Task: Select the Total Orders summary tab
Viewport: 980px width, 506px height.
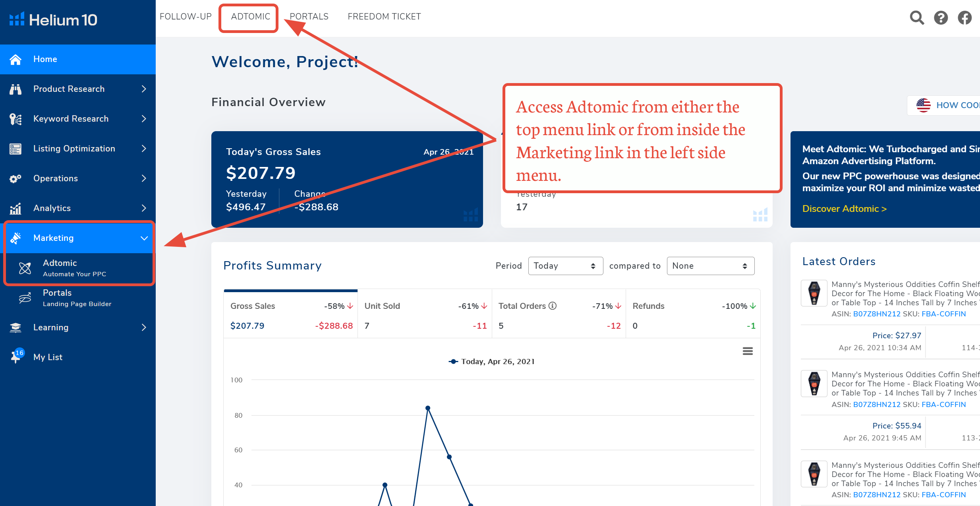Action: (x=559, y=314)
